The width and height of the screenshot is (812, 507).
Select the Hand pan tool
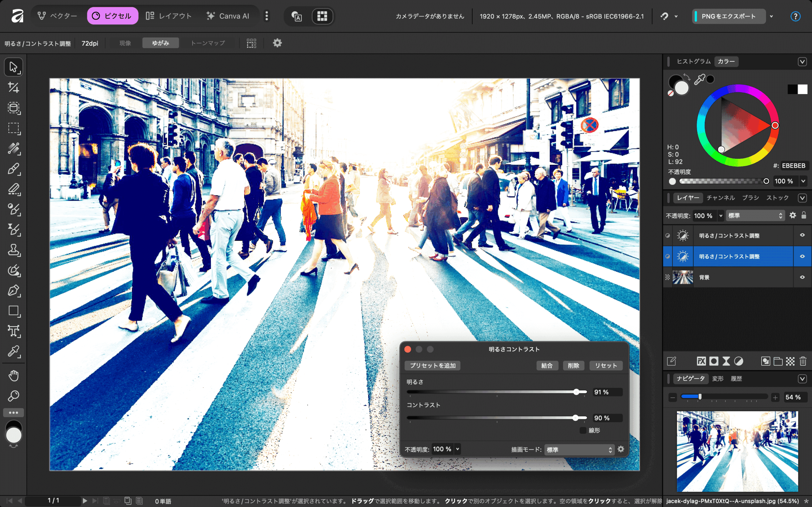point(13,375)
